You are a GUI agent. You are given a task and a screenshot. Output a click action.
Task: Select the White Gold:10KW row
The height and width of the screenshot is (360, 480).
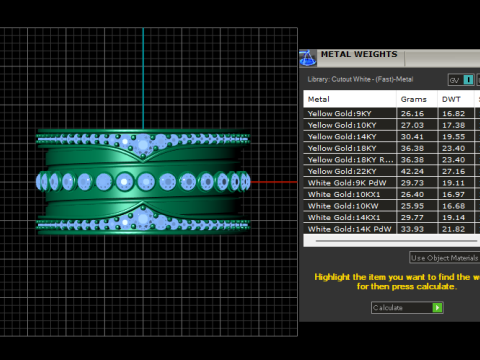pos(392,206)
